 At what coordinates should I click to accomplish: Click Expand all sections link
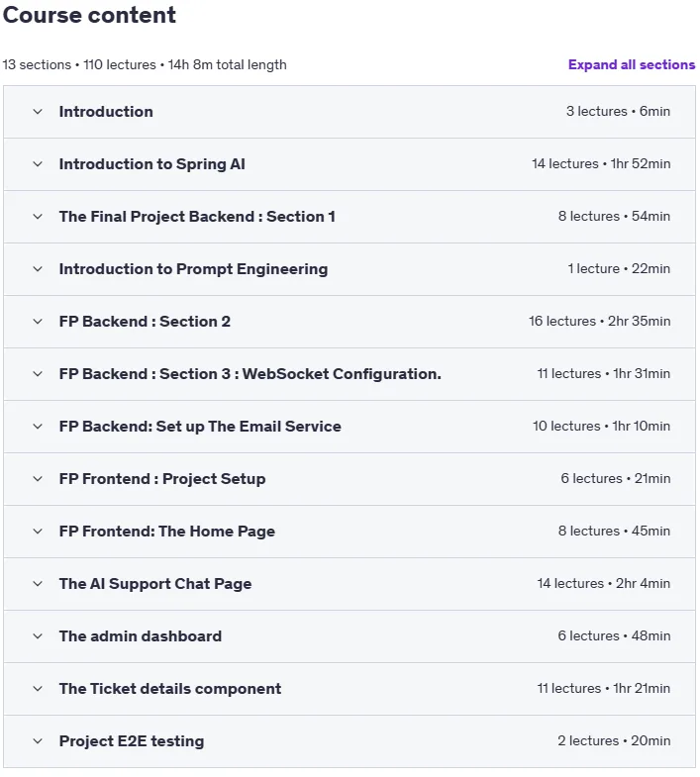[x=631, y=65]
